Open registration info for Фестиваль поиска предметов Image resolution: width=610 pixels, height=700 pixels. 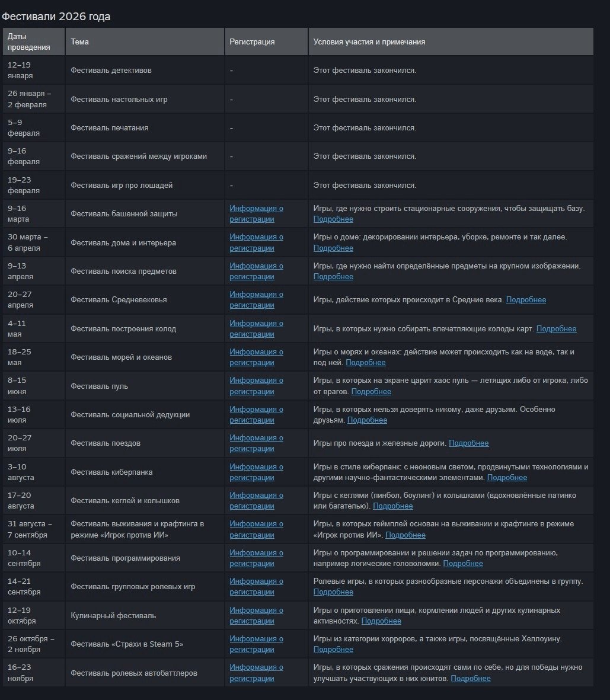[x=256, y=271]
